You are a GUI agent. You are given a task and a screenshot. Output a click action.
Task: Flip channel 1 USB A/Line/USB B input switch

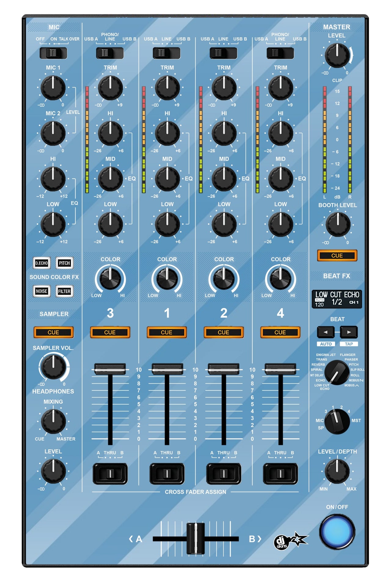click(167, 53)
